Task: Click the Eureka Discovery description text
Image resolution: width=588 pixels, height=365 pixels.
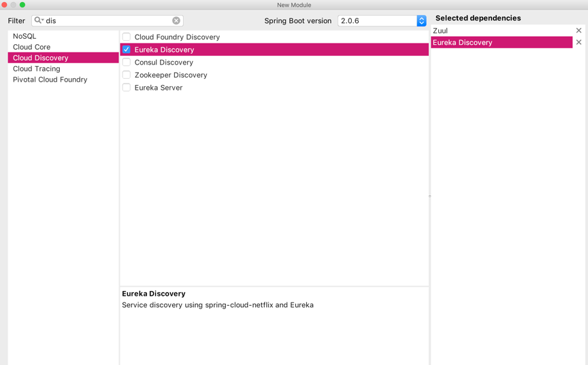Action: tap(218, 305)
